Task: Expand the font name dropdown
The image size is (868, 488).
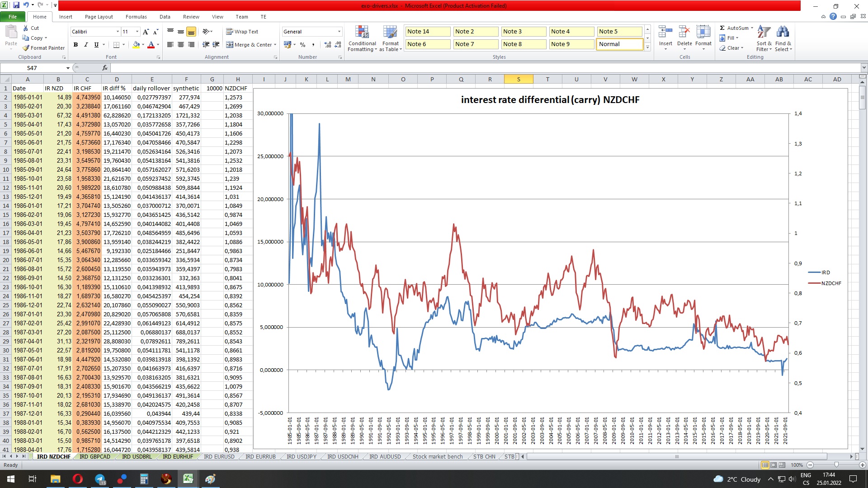Action: pos(118,32)
